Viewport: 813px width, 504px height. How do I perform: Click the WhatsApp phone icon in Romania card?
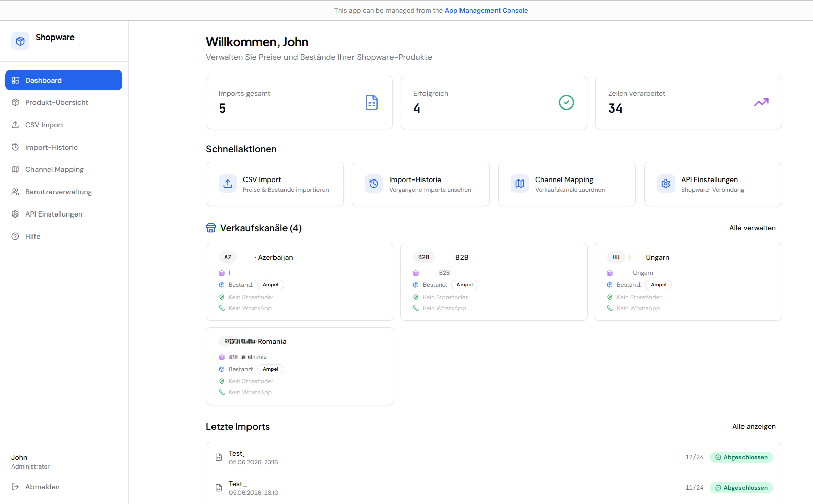pos(222,392)
